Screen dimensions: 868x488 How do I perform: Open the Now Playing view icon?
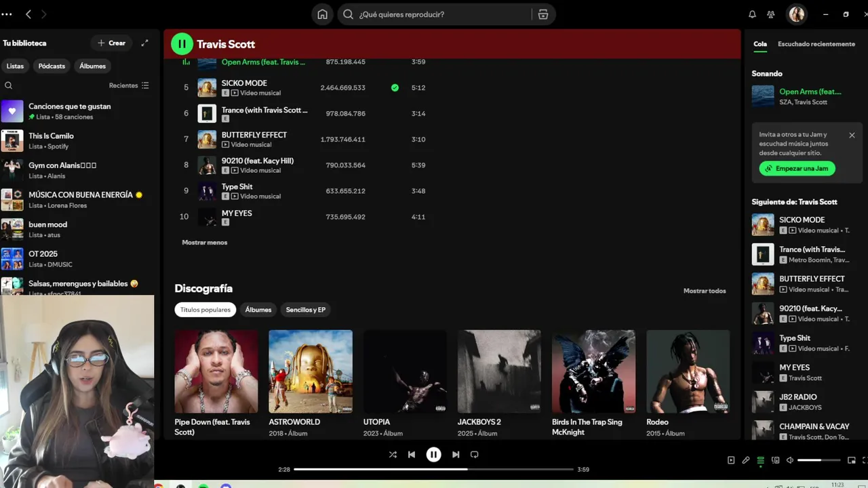tap(731, 460)
